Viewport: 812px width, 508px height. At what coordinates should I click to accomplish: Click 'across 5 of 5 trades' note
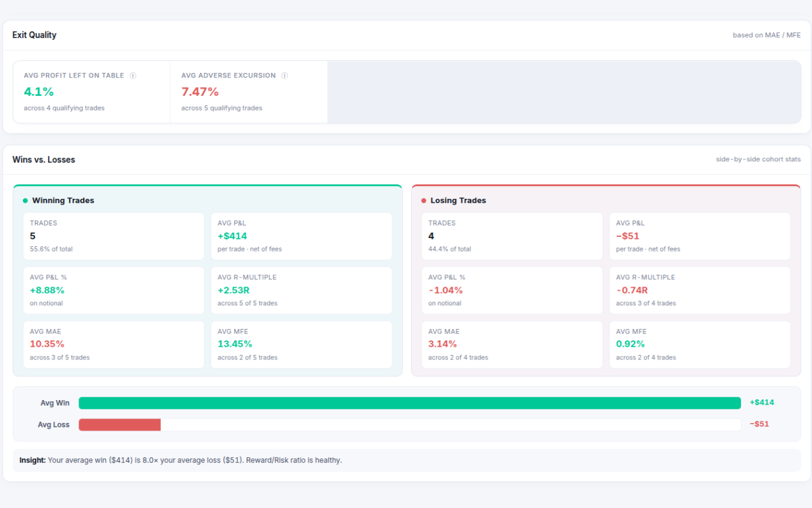tap(247, 304)
